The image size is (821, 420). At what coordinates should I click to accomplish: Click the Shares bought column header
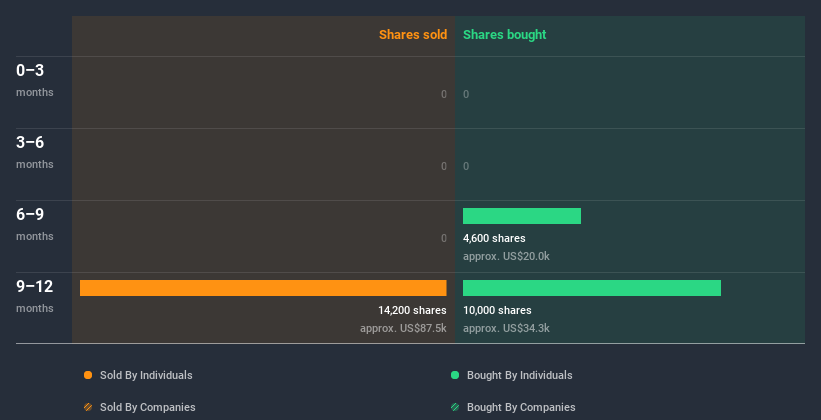[x=505, y=35]
